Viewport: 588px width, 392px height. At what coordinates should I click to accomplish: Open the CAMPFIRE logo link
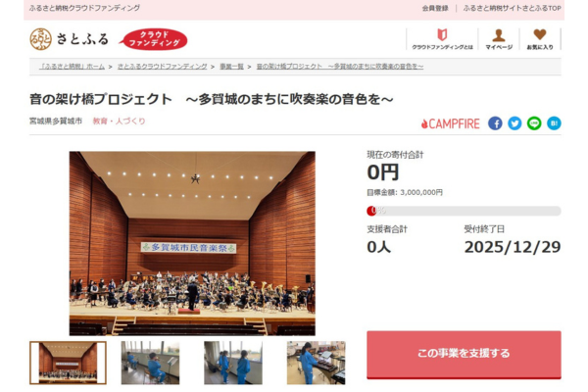[x=451, y=123]
